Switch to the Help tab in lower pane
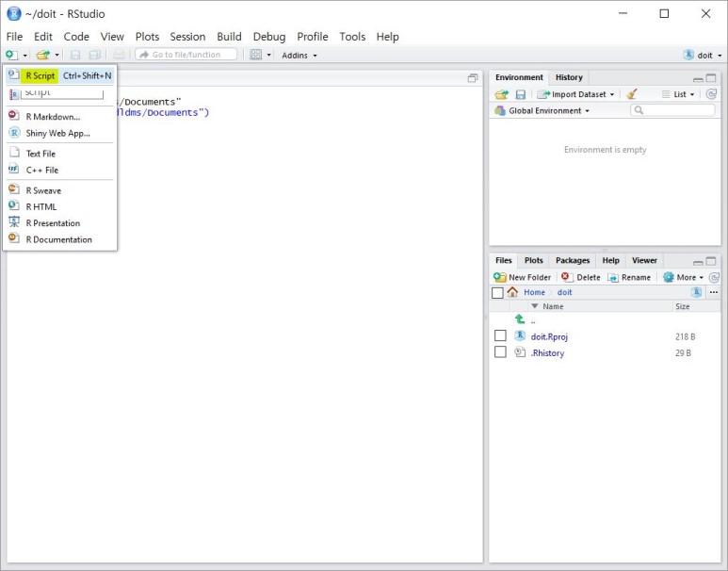The width and height of the screenshot is (728, 571). point(610,261)
